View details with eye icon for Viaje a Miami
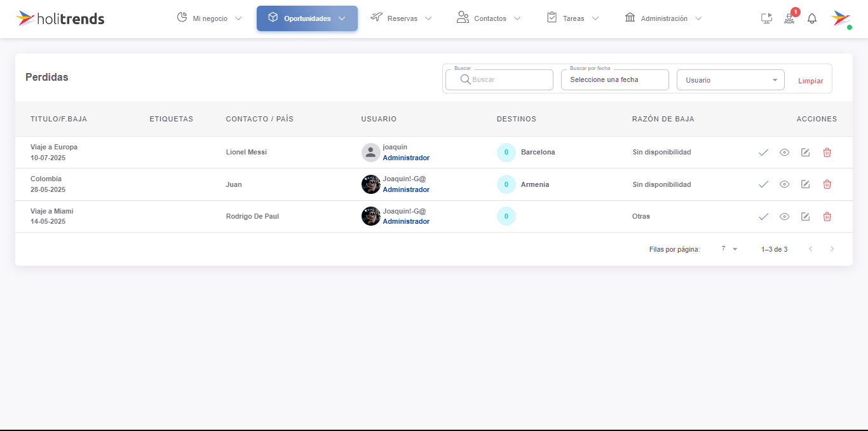868x431 pixels. tap(785, 217)
